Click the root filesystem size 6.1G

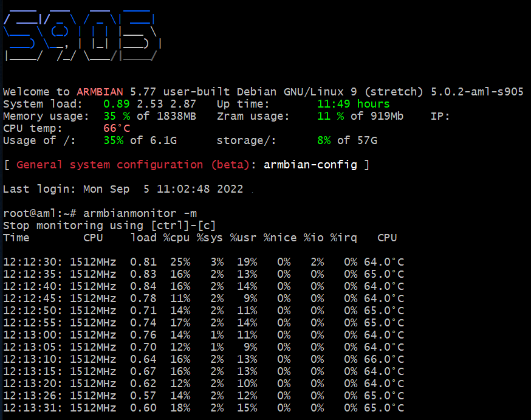[163, 140]
